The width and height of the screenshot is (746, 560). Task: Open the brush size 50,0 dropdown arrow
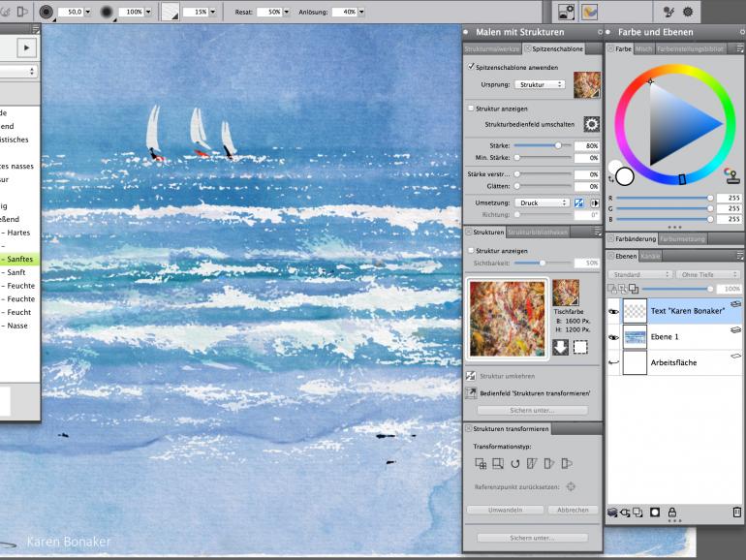(x=87, y=12)
